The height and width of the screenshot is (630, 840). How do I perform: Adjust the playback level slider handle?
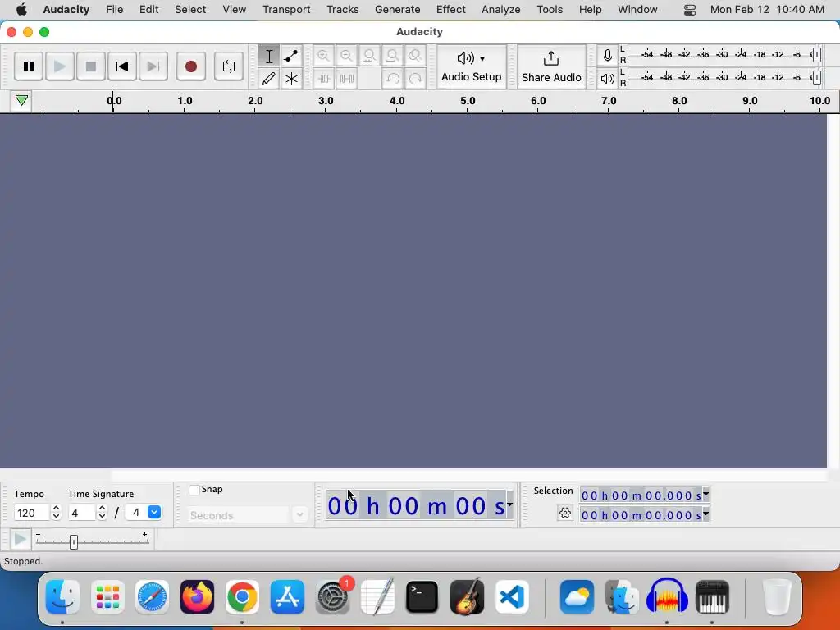coord(816,78)
